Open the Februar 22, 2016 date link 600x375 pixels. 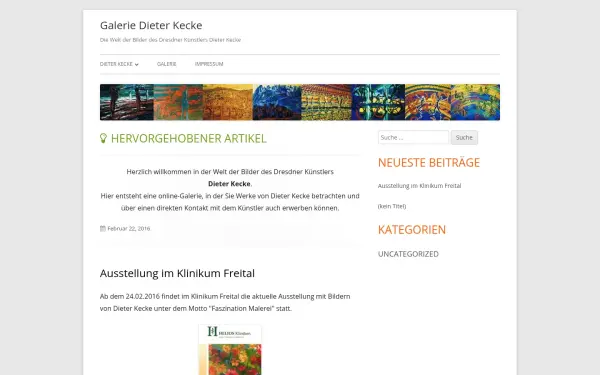click(x=129, y=228)
